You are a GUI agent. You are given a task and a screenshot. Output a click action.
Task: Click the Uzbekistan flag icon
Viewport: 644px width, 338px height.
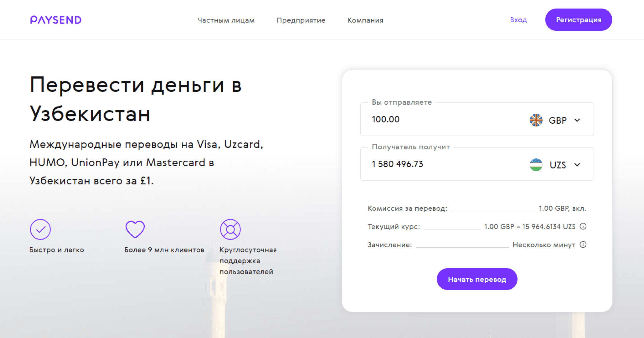(x=536, y=165)
